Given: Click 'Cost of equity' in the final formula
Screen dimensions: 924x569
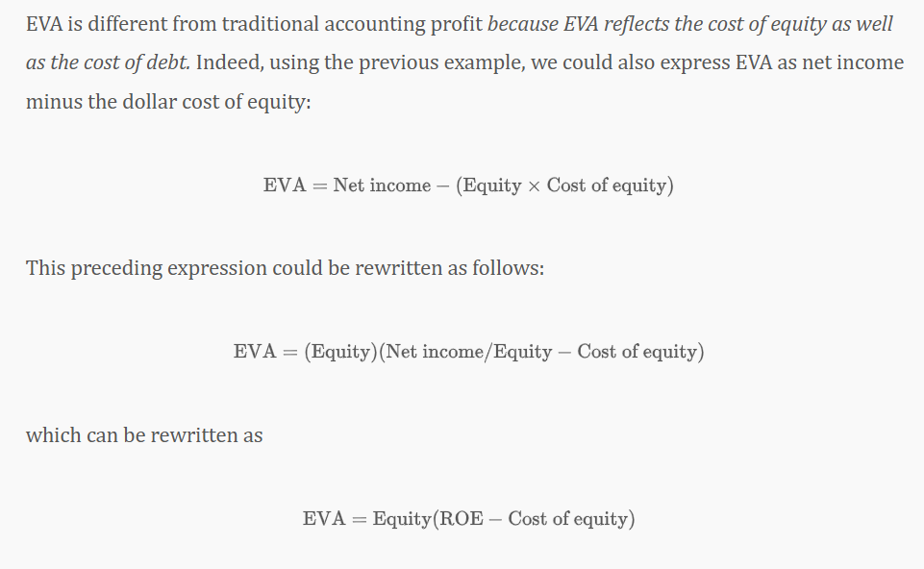Looking at the screenshot, I should pyautogui.click(x=567, y=519).
